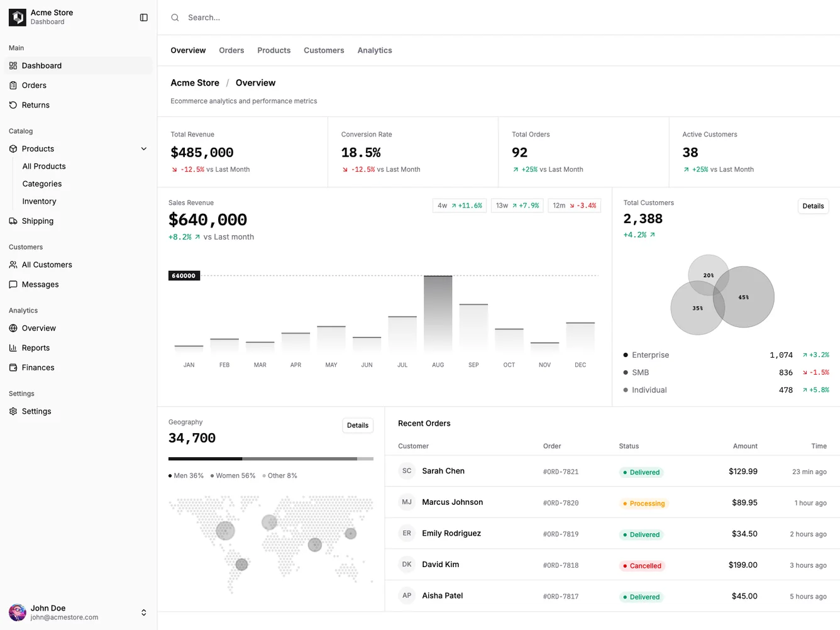Viewport: 840px width, 630px height.
Task: Open Details for the Geography panel
Action: 357,425
